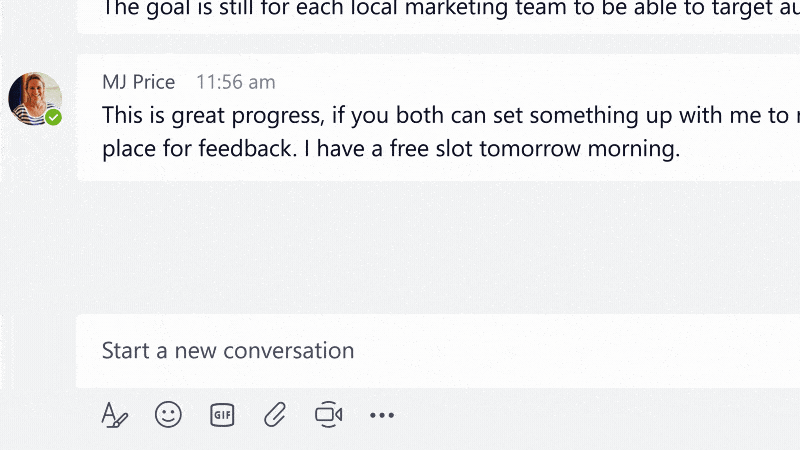
Task: Attach a file with the paperclip icon
Action: pyautogui.click(x=275, y=414)
